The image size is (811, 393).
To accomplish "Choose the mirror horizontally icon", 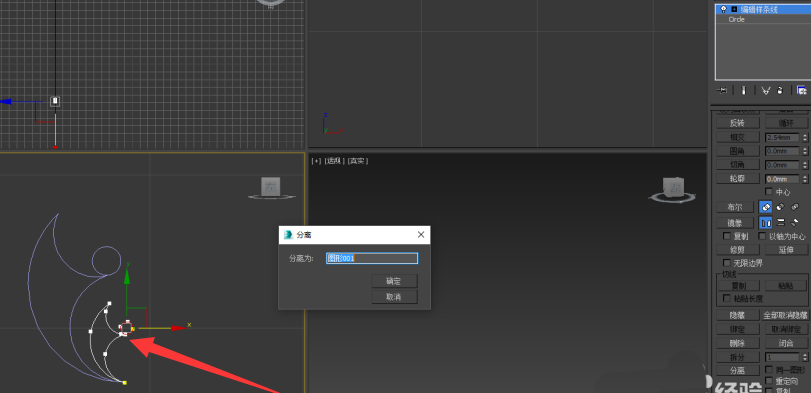I will click(766, 223).
